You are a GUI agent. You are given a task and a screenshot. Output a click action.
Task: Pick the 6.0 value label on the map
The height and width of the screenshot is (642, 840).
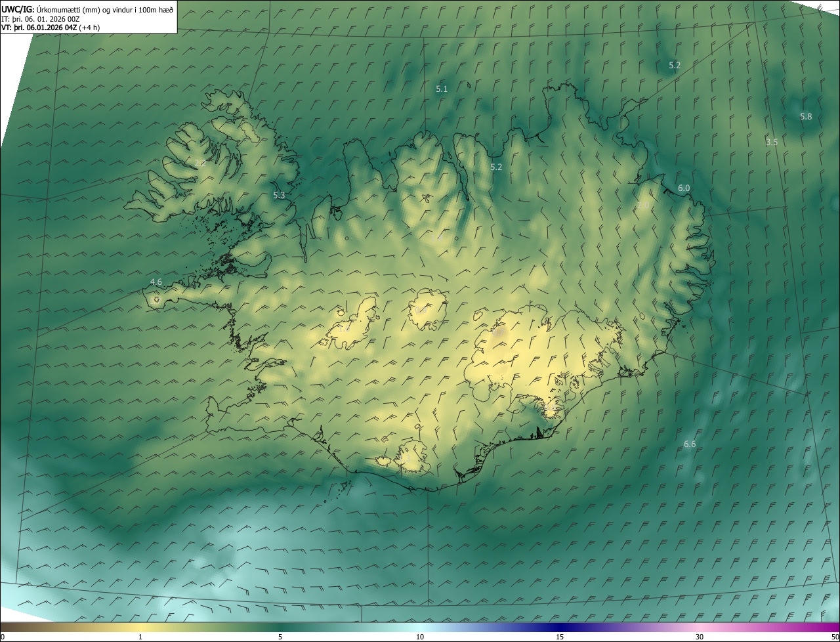tap(684, 188)
